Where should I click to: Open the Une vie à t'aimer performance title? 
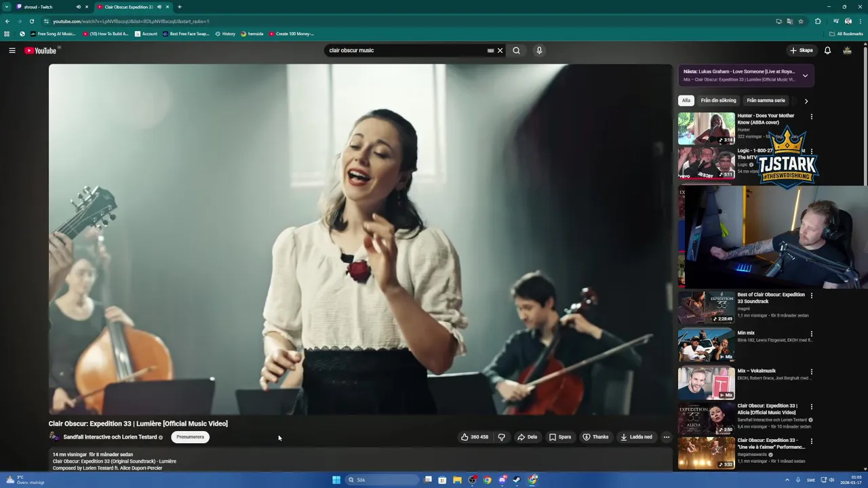(771, 443)
